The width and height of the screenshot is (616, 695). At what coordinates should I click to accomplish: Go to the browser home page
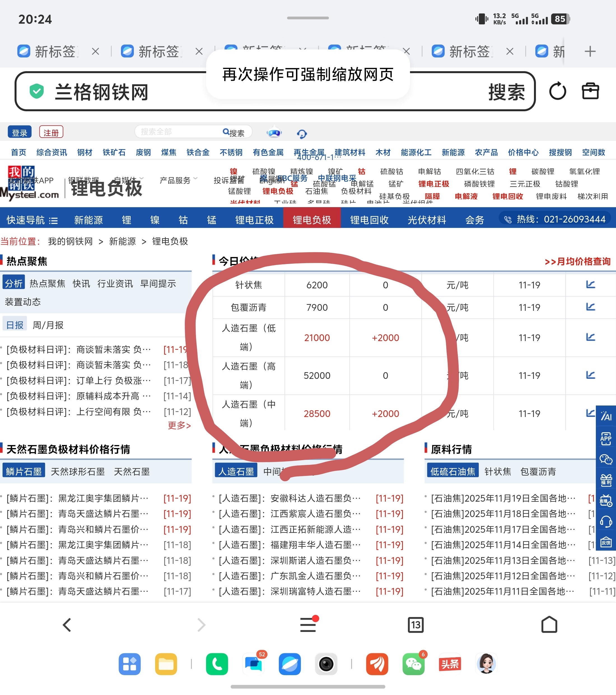(x=549, y=625)
